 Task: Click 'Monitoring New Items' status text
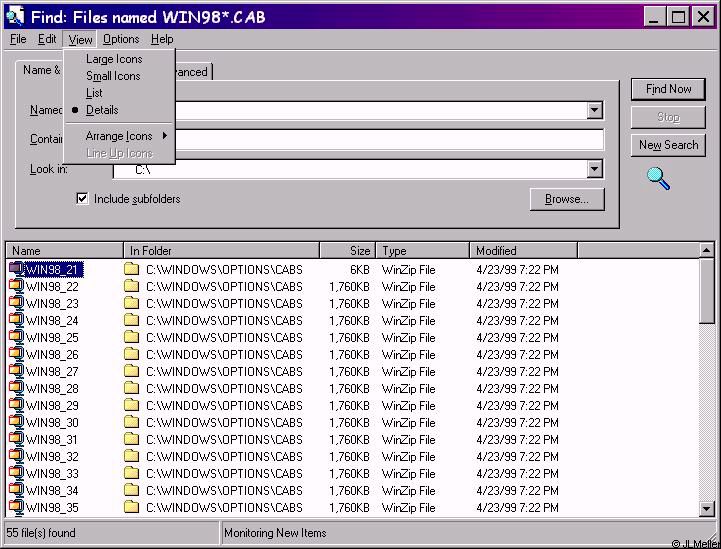tap(275, 533)
